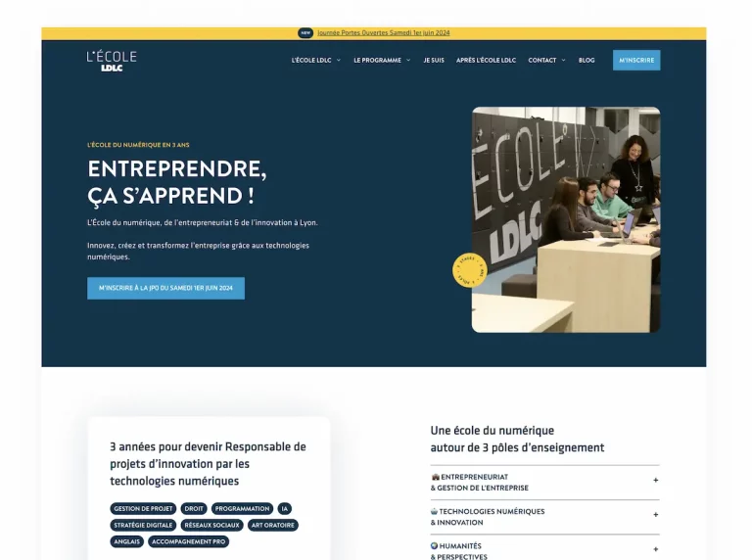Follow the Journée Portes Ouvertes banner link
Image resolution: width=752 pixels, height=560 pixels.
point(383,32)
